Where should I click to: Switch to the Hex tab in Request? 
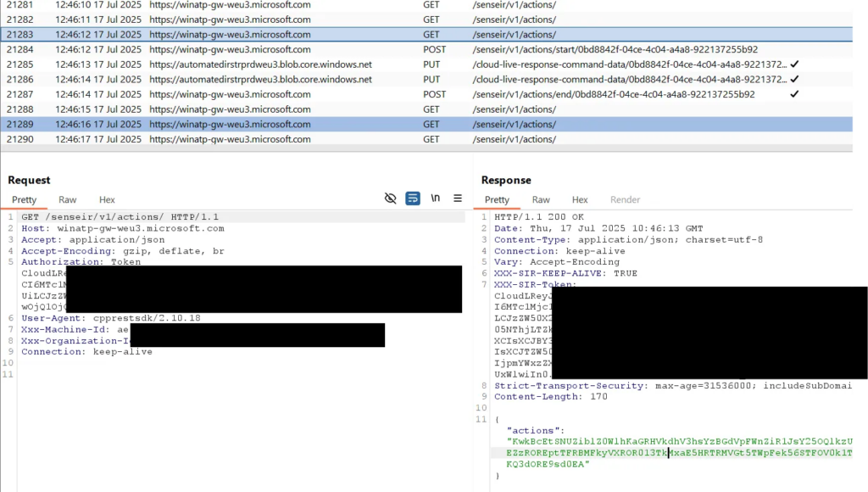[107, 200]
